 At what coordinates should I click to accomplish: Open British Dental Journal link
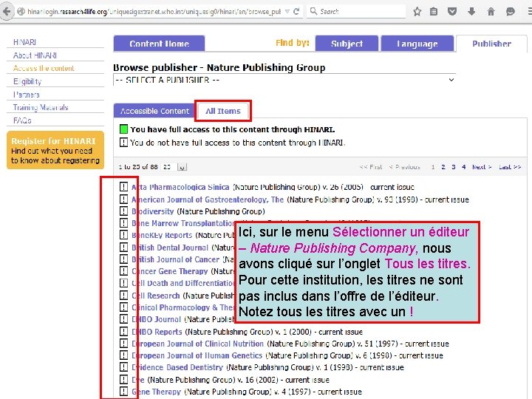[170, 248]
